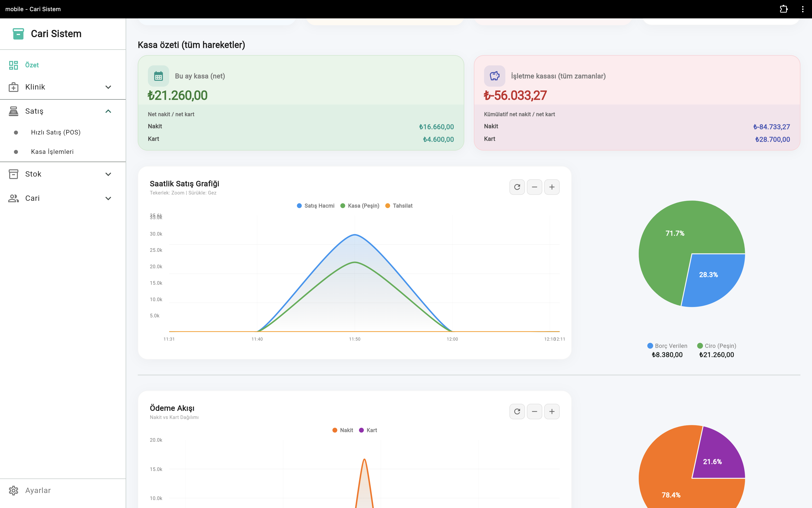
Task: Click the Satış cash register icon
Action: [x=14, y=111]
